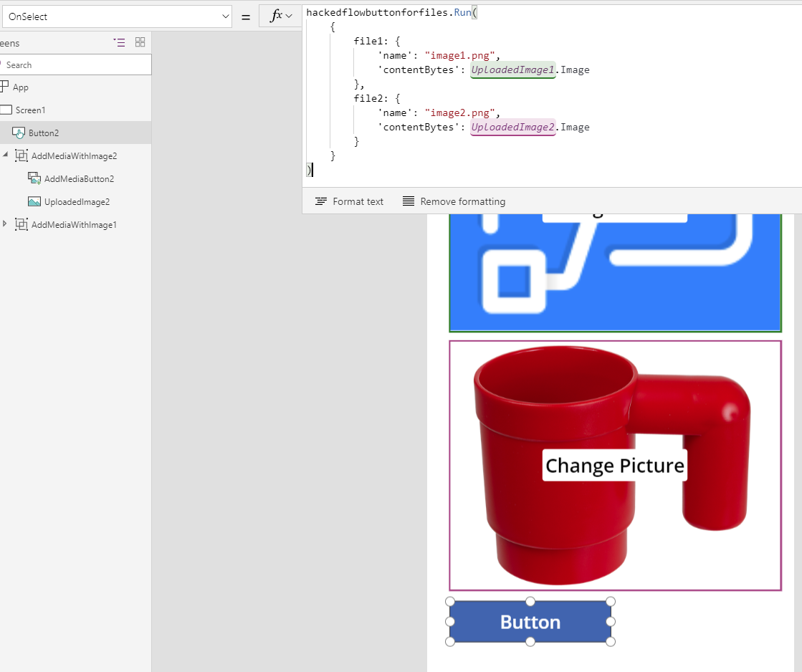Click the Search box in tree view

77,64
